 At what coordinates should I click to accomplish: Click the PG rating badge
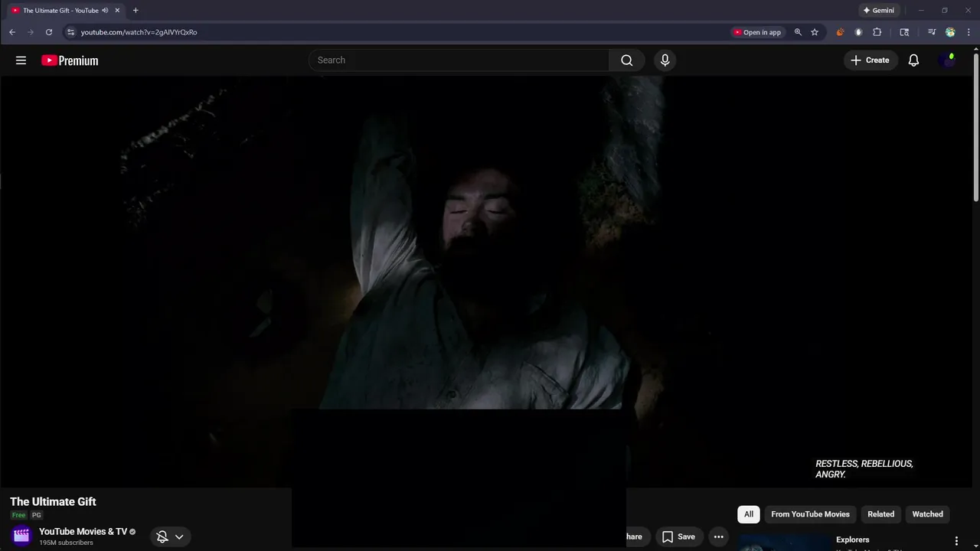tap(36, 515)
